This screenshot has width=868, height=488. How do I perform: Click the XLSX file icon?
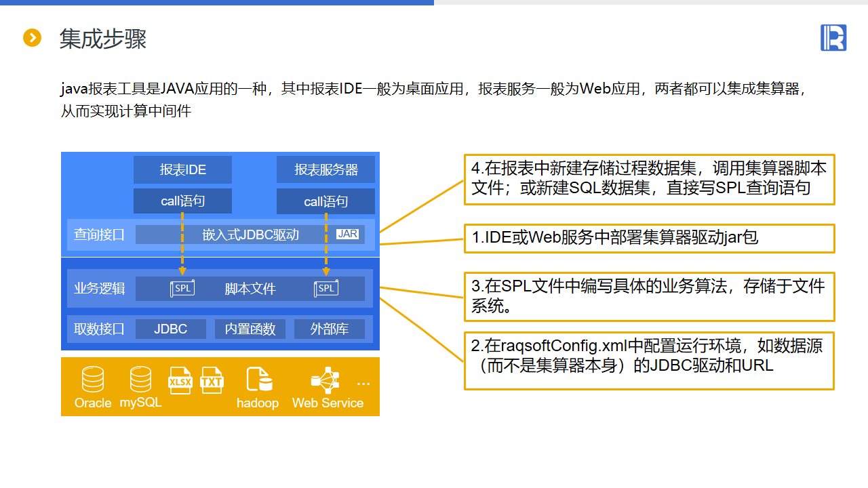click(x=180, y=380)
